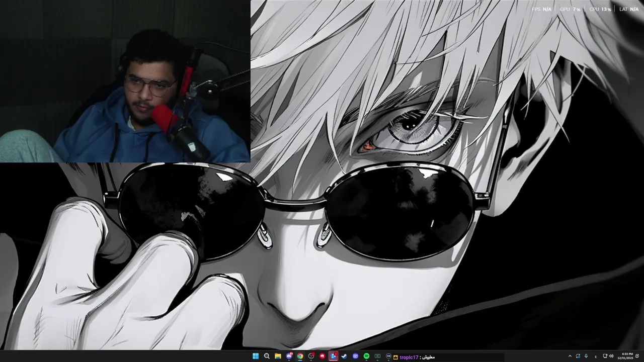Screen dimensions: 644x362
Task: Click the microphone tray icon
Action: click(x=586, y=356)
